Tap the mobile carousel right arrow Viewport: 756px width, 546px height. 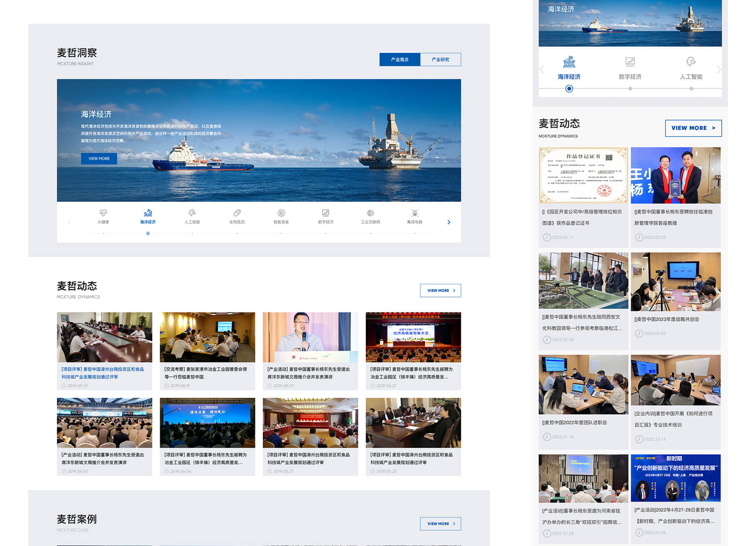719,70
